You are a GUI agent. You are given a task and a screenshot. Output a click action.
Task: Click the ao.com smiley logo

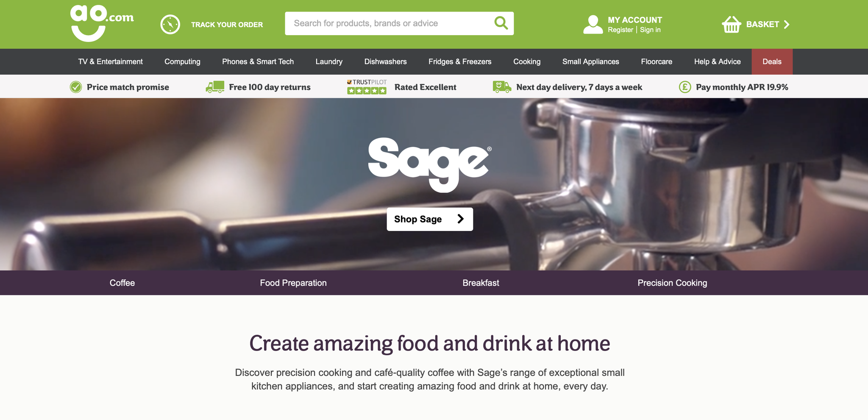tap(102, 23)
